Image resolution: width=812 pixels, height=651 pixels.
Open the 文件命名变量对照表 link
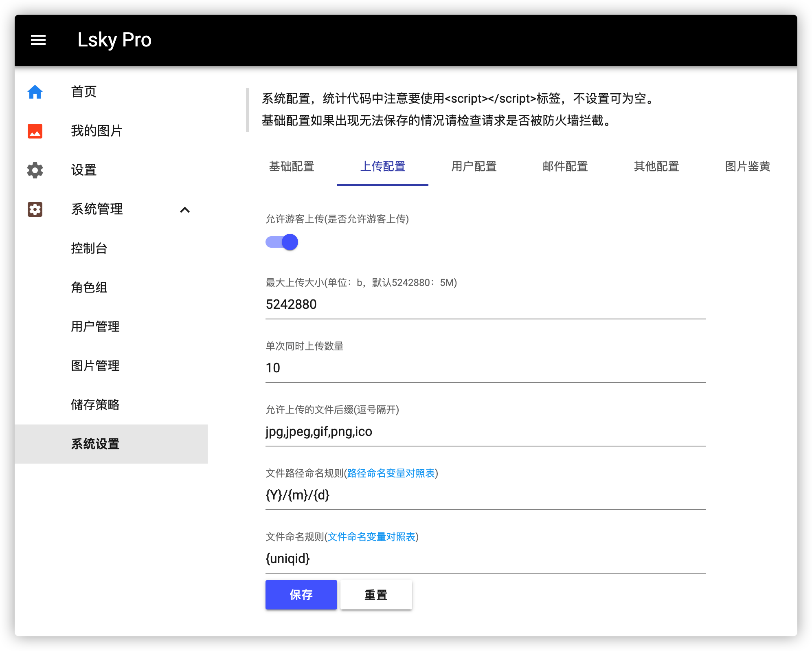pos(371,537)
